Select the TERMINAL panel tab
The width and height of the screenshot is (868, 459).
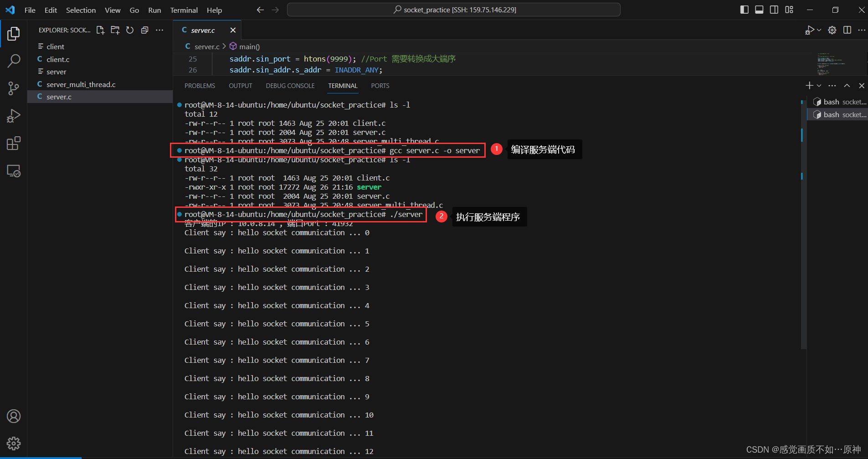(x=343, y=86)
